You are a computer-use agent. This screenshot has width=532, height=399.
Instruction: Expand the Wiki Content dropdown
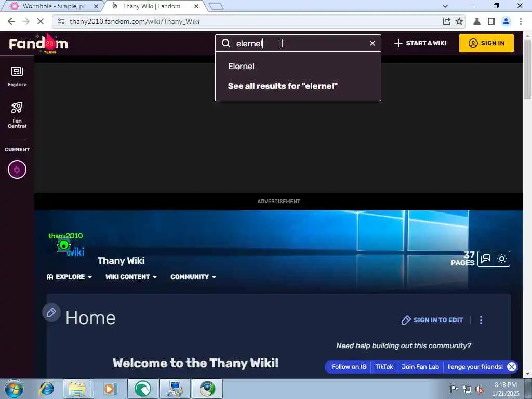pos(131,277)
